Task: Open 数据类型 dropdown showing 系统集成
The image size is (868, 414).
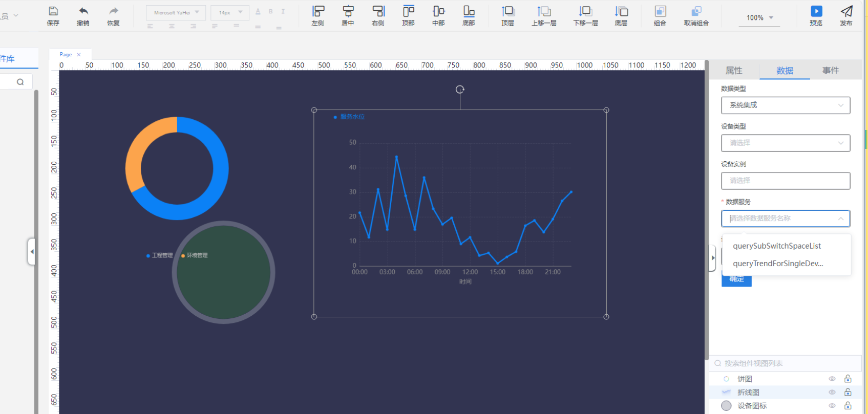Action: [786, 105]
